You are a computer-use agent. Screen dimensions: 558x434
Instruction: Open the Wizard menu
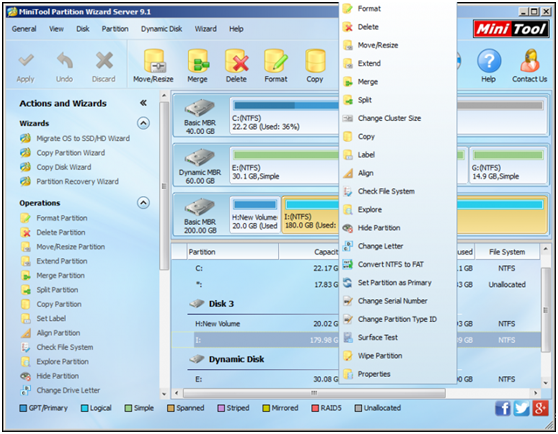point(205,29)
